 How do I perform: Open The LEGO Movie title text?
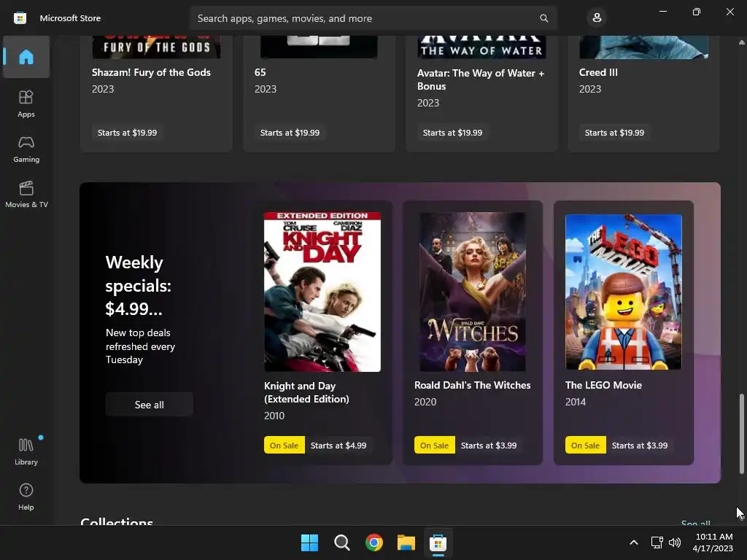(x=603, y=385)
